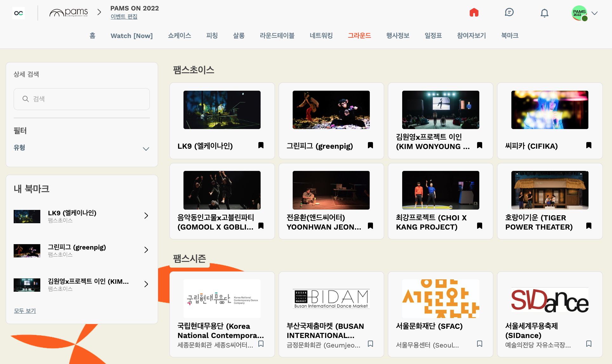Expand the 유형 filter dropdown
The image size is (612, 364).
pyautogui.click(x=82, y=148)
